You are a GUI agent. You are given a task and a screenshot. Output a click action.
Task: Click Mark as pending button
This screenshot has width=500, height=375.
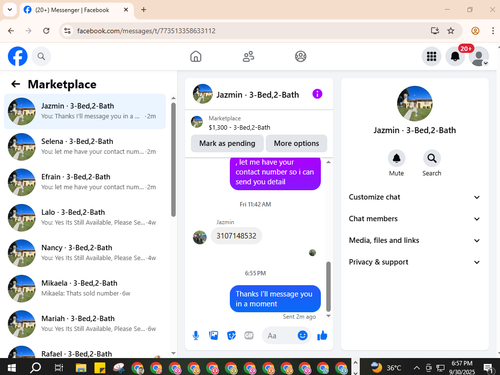pyautogui.click(x=227, y=143)
